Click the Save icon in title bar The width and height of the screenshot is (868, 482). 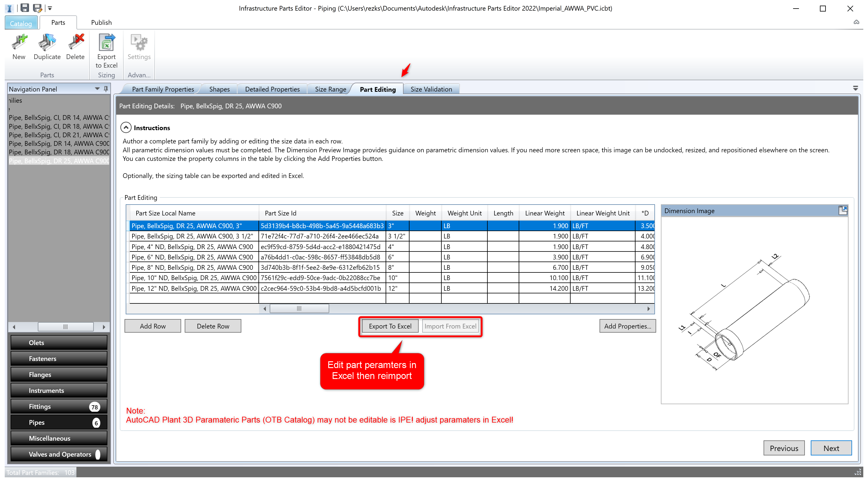24,7
